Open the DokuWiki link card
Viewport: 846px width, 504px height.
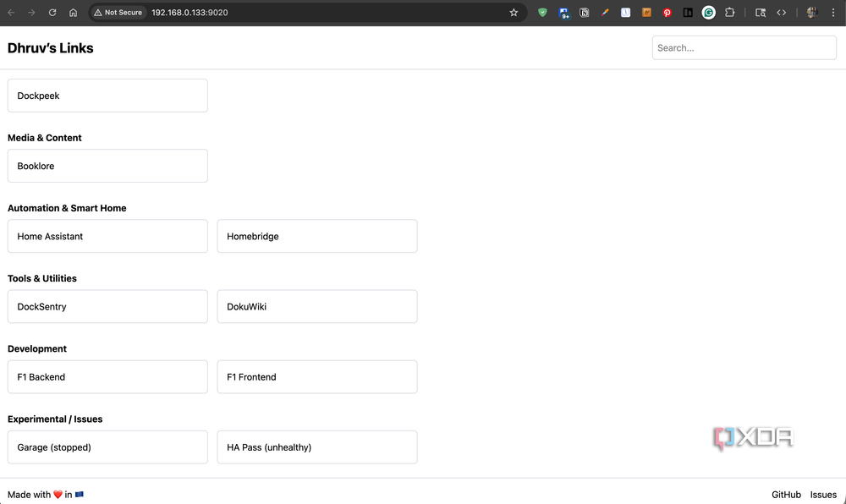pyautogui.click(x=317, y=306)
